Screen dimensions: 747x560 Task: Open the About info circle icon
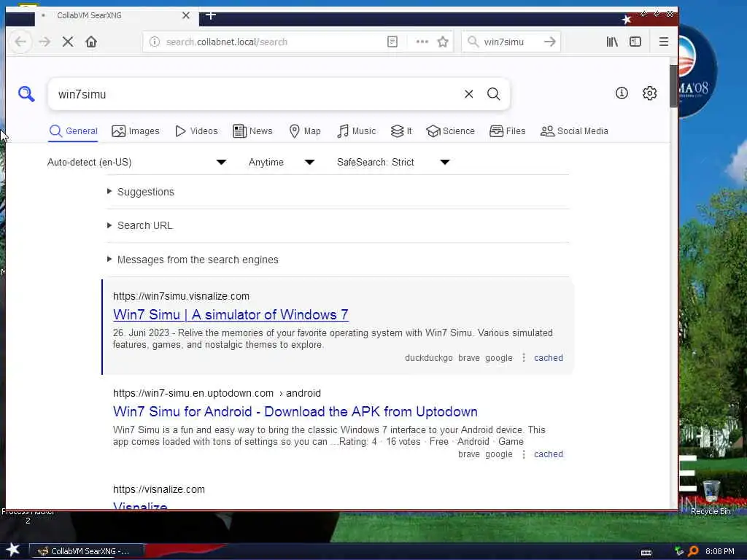[x=622, y=93]
